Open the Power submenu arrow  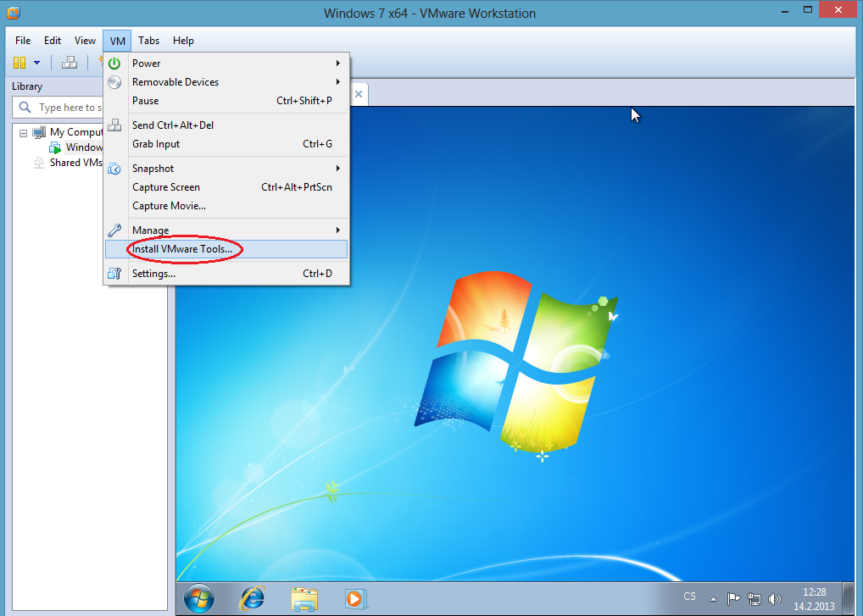coord(338,63)
